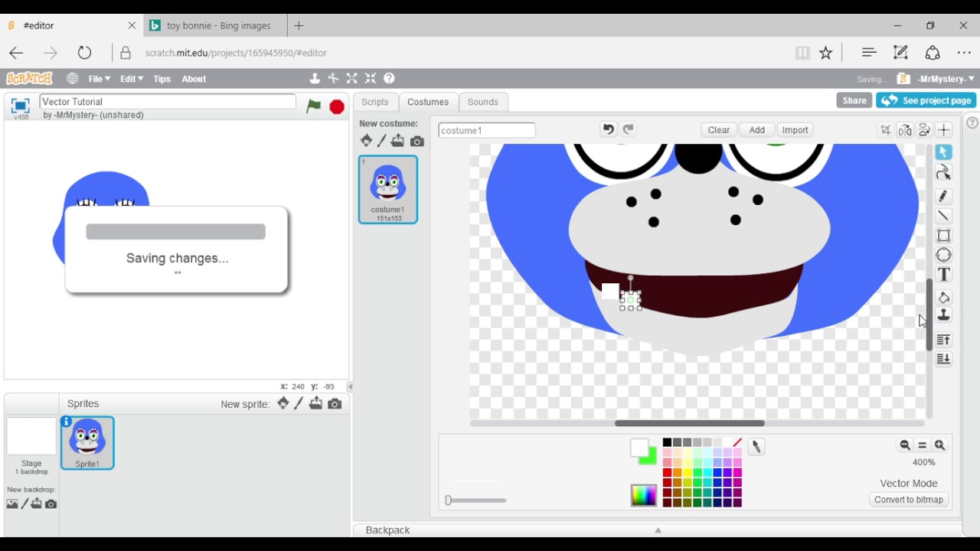Click the Clear button

tap(719, 130)
